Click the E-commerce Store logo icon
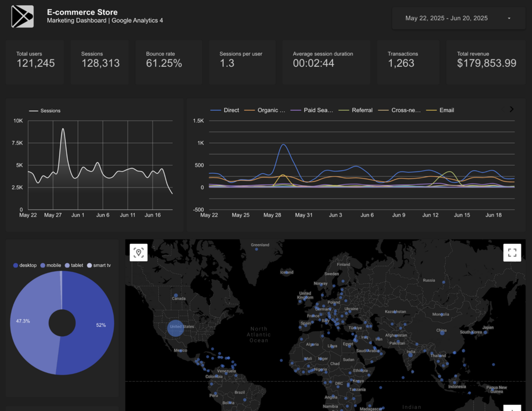 [22, 16]
